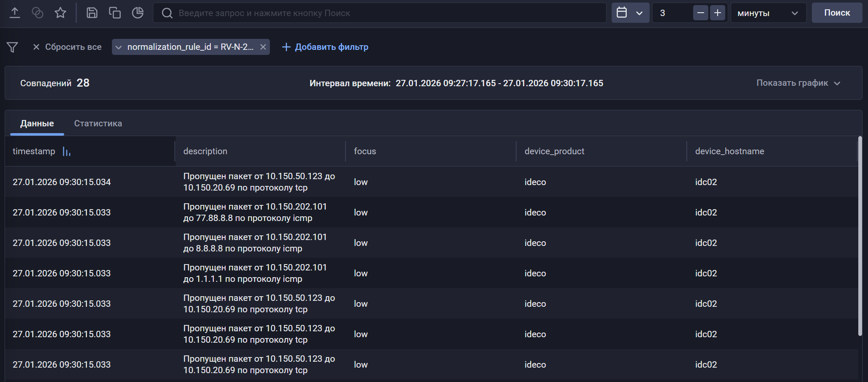Mark the query as favorite with star icon
This screenshot has width=868, height=382.
pyautogui.click(x=60, y=13)
